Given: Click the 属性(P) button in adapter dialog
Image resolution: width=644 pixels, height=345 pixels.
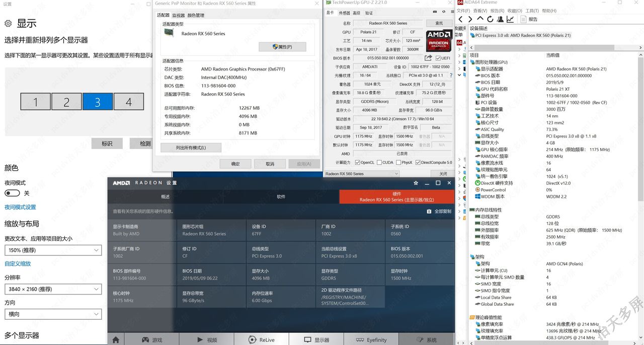Looking at the screenshot, I should 282,46.
